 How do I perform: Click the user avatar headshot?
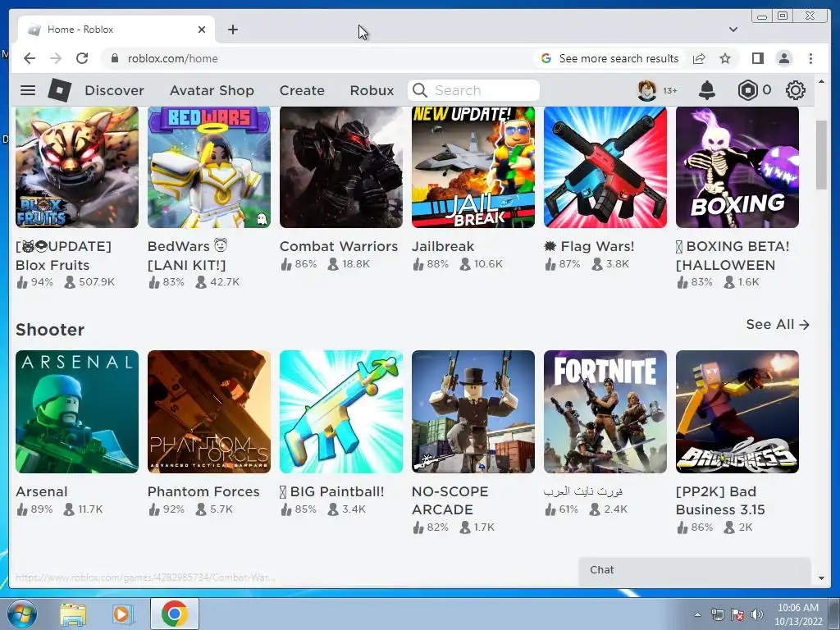click(x=646, y=90)
